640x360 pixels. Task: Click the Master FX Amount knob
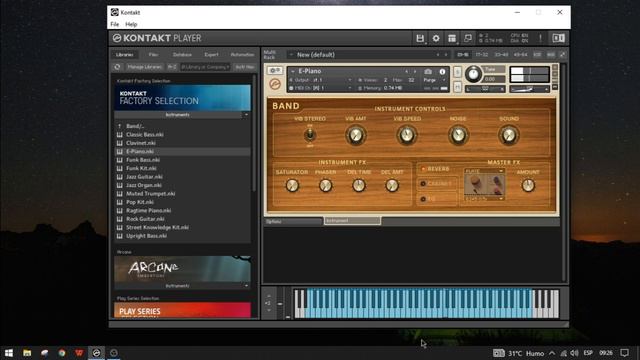click(528, 185)
